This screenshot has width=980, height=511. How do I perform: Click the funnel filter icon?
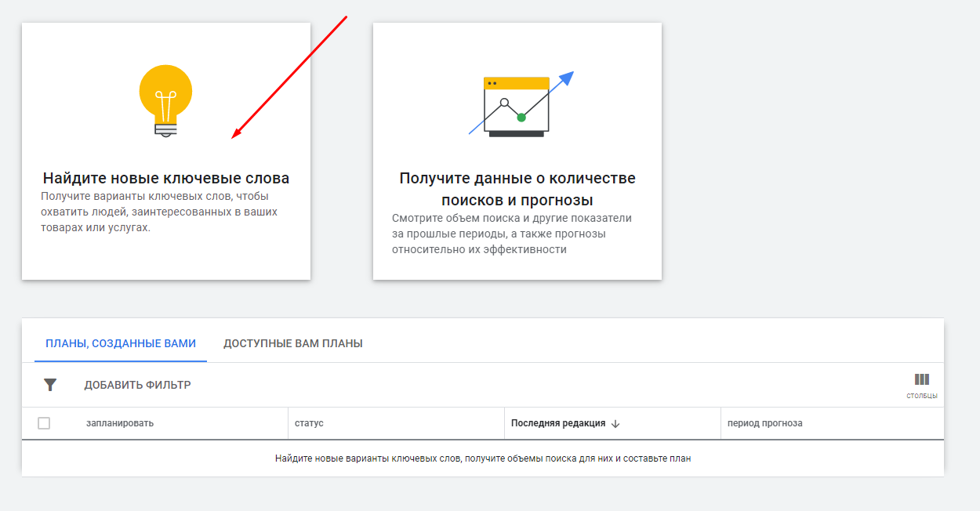[x=50, y=385]
